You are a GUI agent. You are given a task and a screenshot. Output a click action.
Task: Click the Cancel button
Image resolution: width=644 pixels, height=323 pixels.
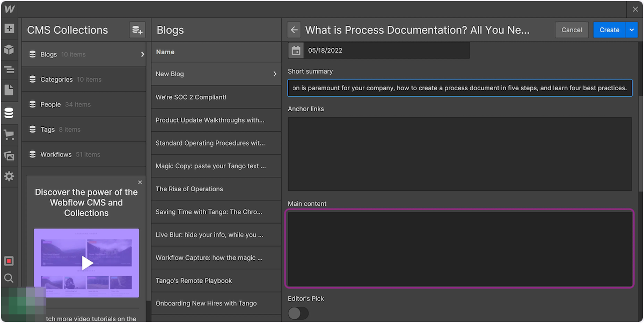click(572, 30)
